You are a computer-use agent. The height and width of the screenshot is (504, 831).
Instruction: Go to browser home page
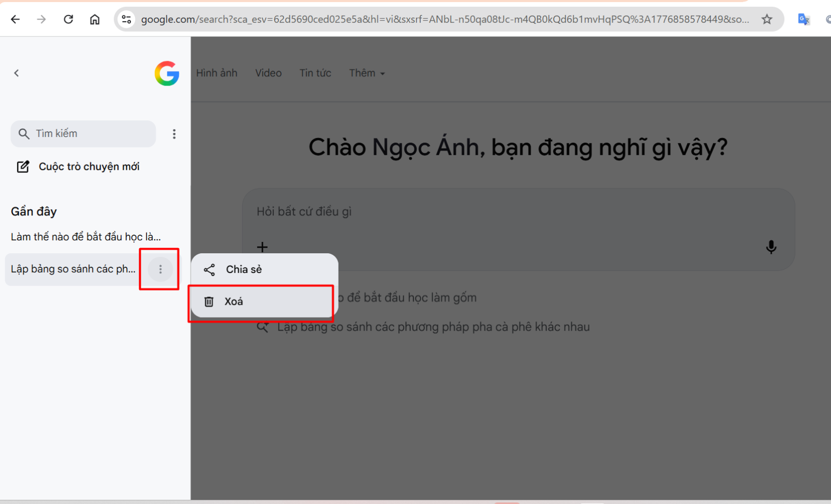pyautogui.click(x=95, y=19)
